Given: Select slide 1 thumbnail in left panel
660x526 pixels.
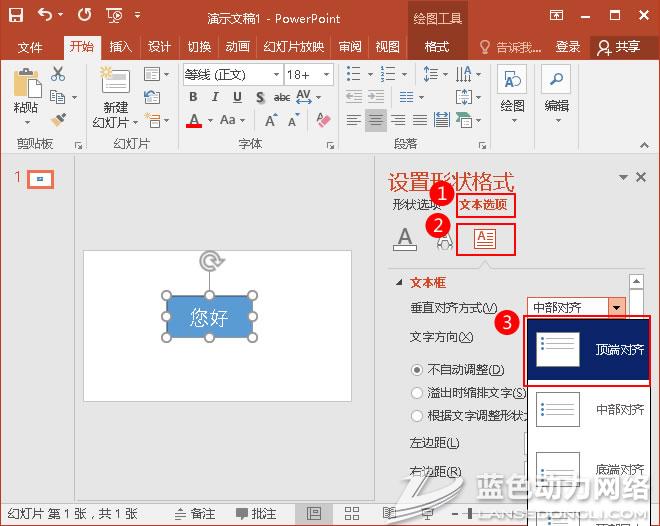Looking at the screenshot, I should 40,179.
